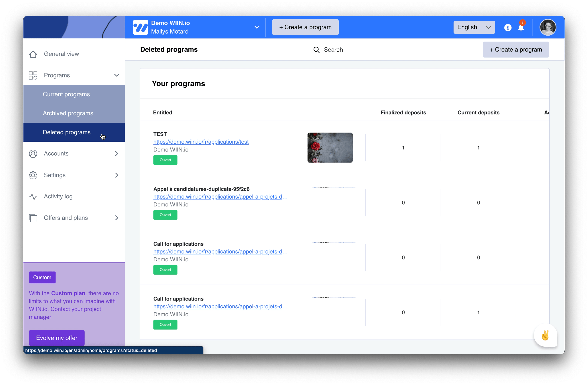Select the Appel à candidatures-duplicate-95f2c6 title
Screen dimensions: 588x385
(201, 189)
